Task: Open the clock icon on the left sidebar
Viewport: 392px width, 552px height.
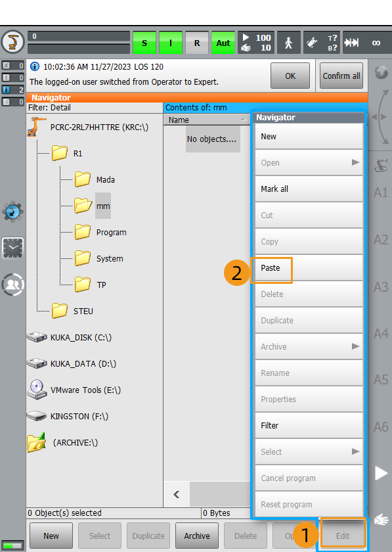Action: click(13, 248)
